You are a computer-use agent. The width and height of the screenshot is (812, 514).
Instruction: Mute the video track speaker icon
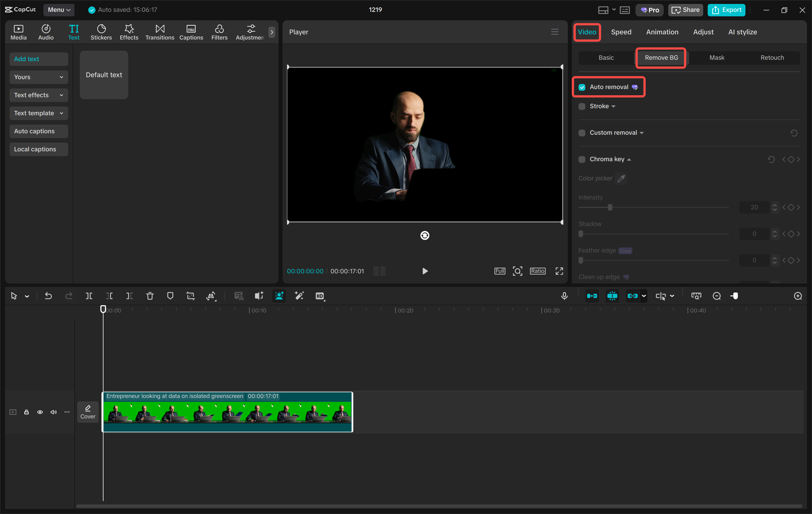[53, 412]
